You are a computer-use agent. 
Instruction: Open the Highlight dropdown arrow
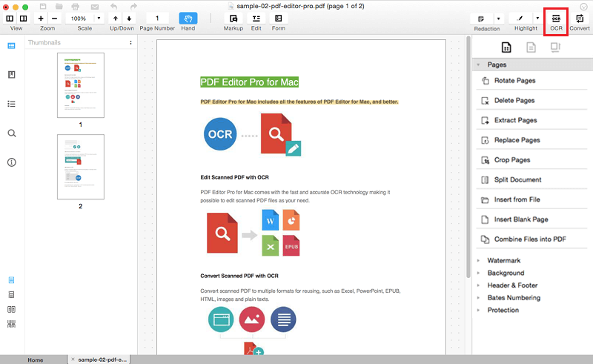tap(537, 19)
